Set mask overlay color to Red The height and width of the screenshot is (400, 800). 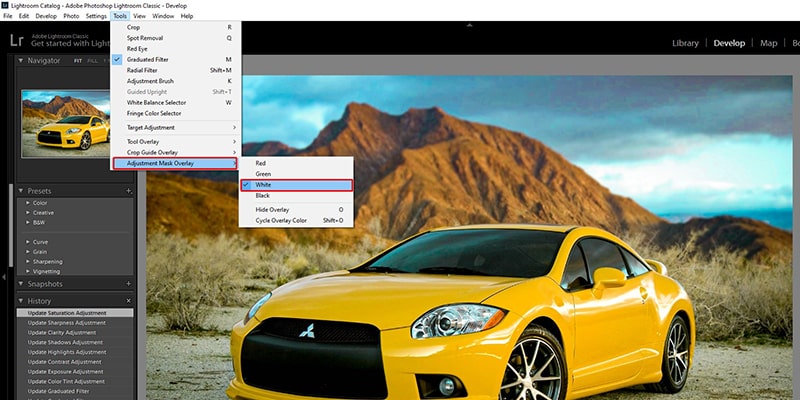tap(296, 163)
